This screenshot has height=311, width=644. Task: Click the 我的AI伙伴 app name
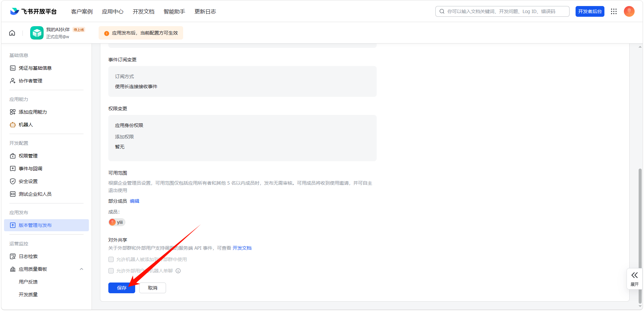(x=58, y=29)
